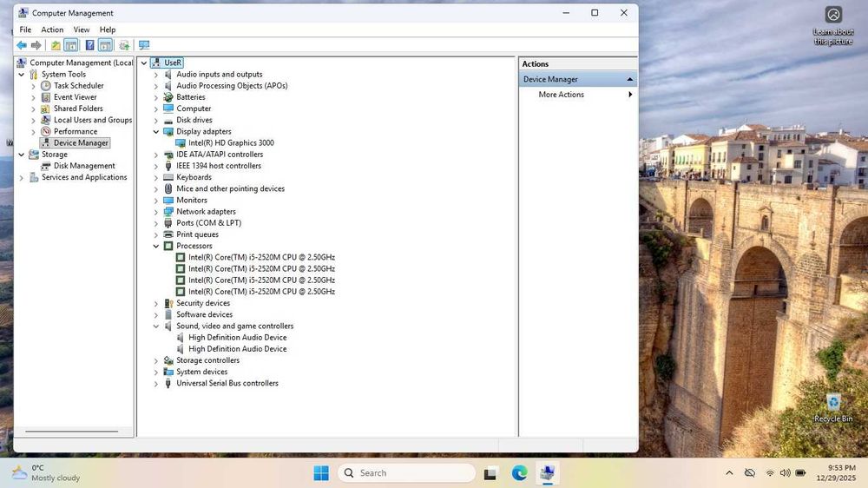Click the Performance gauge icon

tap(46, 132)
